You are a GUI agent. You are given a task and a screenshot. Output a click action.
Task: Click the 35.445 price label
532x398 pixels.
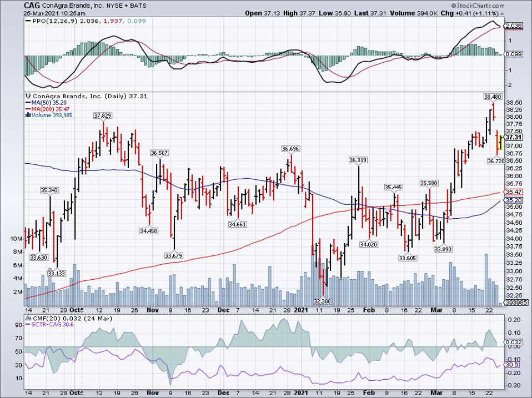click(x=393, y=187)
